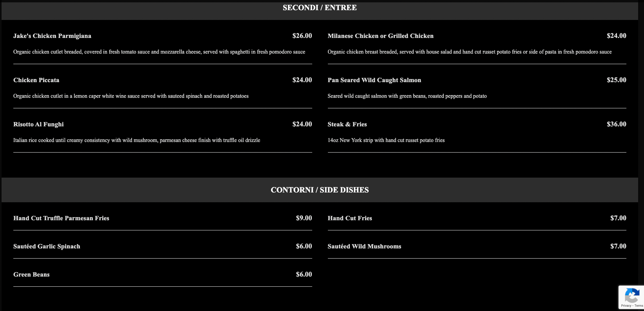Viewport: 644px width, 311px height.
Task: Click the Risotto Al Funghi description text
Action: click(x=137, y=140)
